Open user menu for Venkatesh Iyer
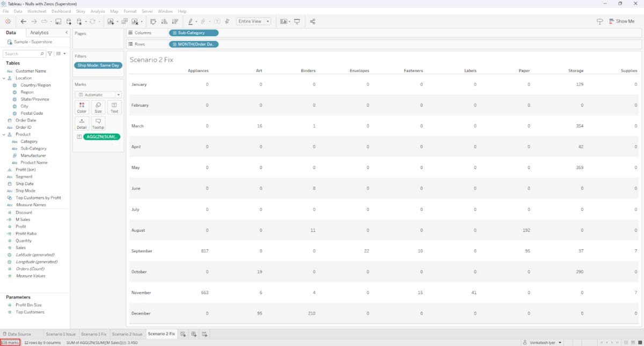This screenshot has width=644, height=346. tap(542, 342)
